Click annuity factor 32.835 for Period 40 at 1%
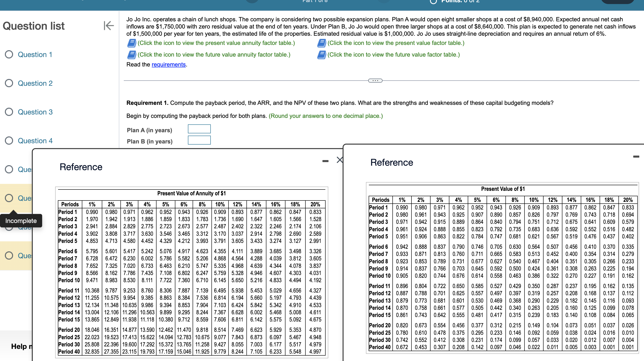The image size is (644, 361). [92, 352]
